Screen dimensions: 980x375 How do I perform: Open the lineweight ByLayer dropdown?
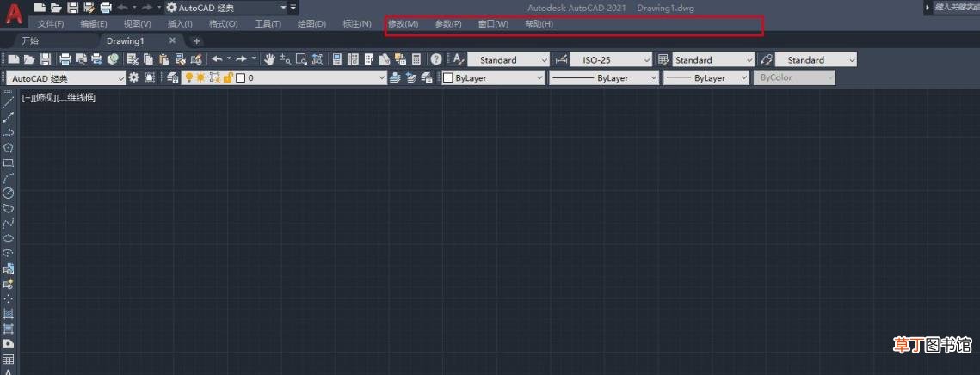(706, 78)
